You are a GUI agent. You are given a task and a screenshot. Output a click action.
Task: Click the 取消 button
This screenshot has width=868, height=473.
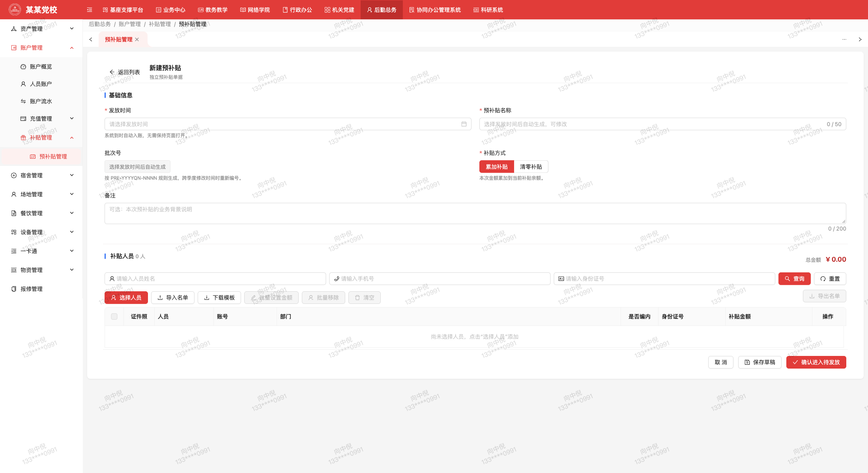[x=721, y=362]
